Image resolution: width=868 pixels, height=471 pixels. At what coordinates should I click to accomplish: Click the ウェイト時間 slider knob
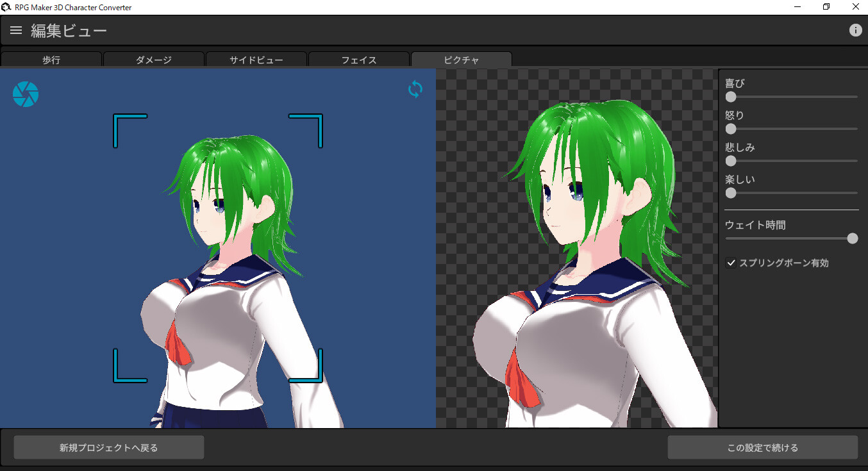(x=853, y=238)
